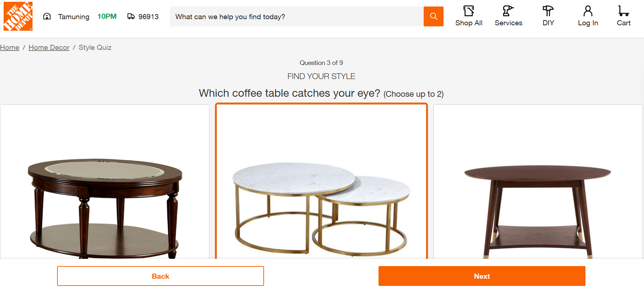The width and height of the screenshot is (644, 287).
Task: Click the 96913 delivery ZIP code
Action: click(148, 17)
